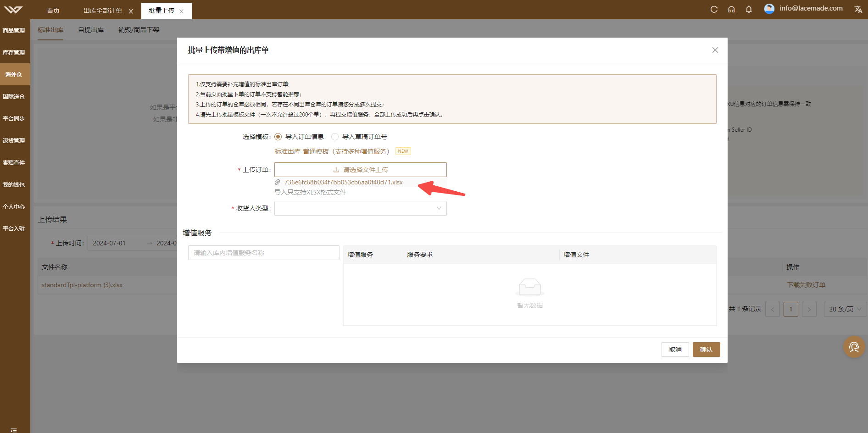Focus 请输入库内增值服务名称 search field
The image size is (868, 433).
pos(264,253)
